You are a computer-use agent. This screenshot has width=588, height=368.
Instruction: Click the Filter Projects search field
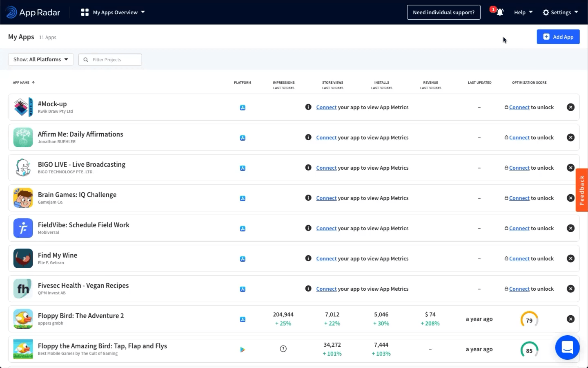tap(114, 60)
